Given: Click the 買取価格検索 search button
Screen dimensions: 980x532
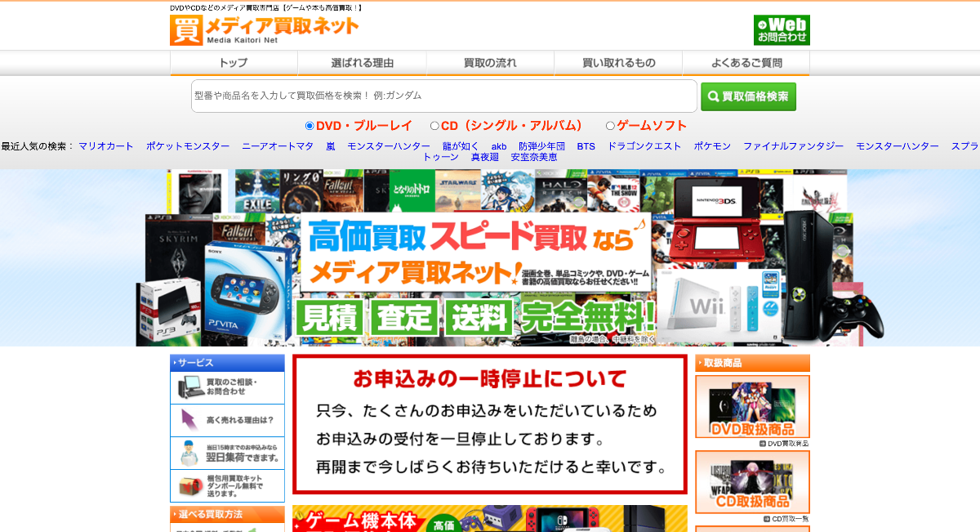Looking at the screenshot, I should tap(748, 96).
